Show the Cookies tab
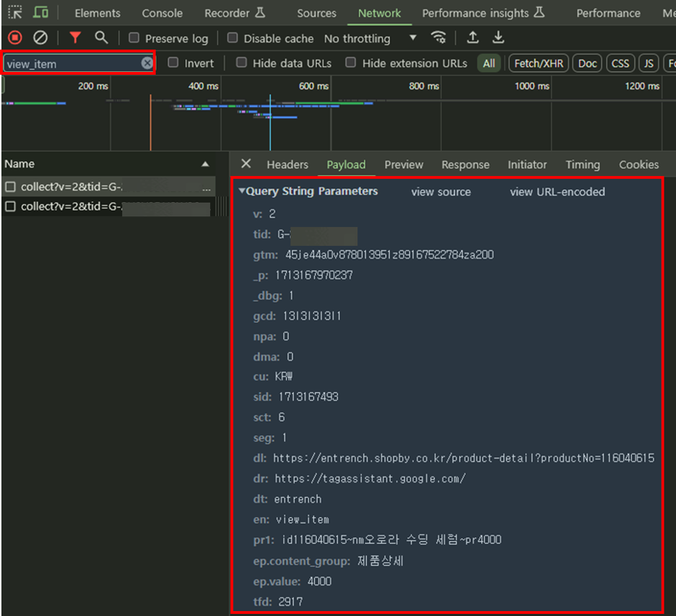The width and height of the screenshot is (676, 616). [639, 165]
